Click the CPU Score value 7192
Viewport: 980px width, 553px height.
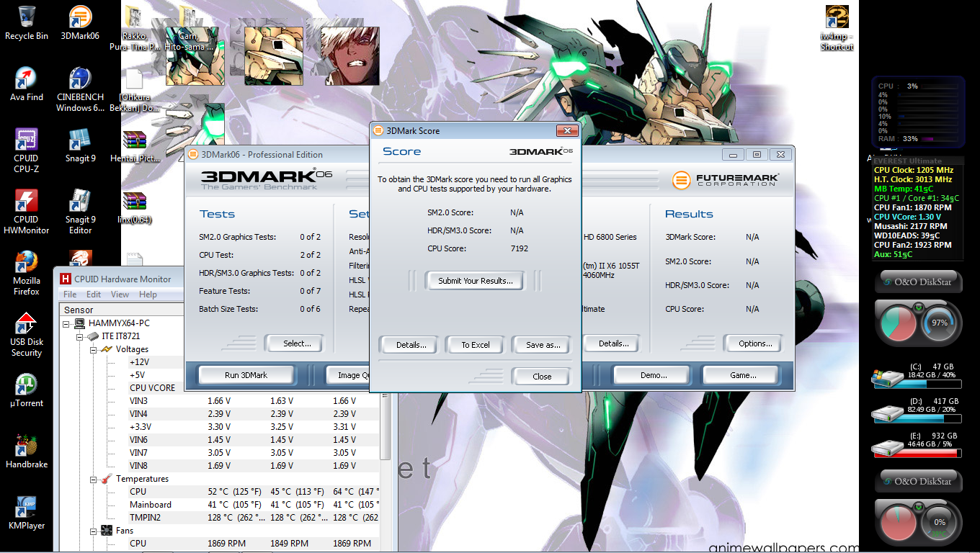pos(519,248)
